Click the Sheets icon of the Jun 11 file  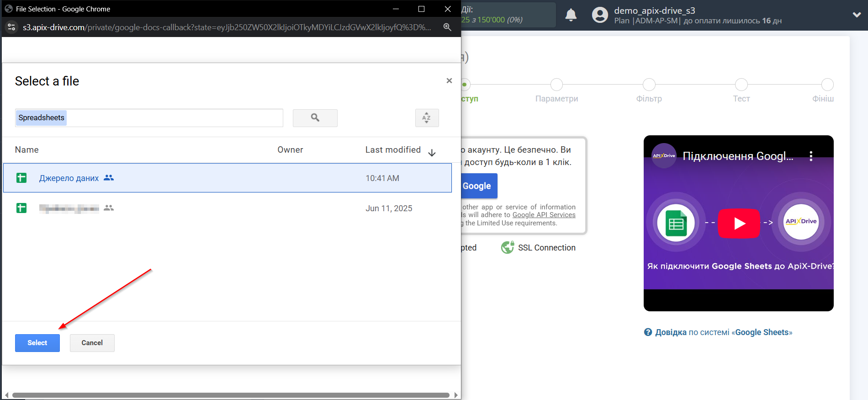point(21,208)
